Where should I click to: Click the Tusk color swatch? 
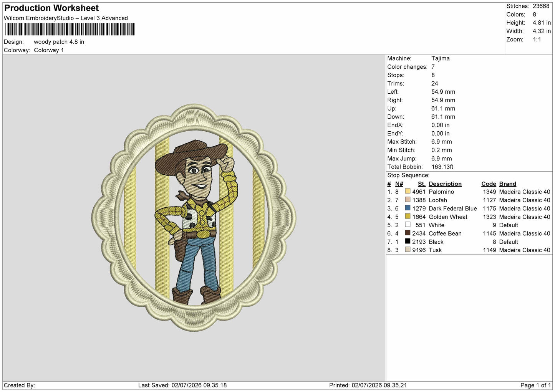[x=408, y=250]
